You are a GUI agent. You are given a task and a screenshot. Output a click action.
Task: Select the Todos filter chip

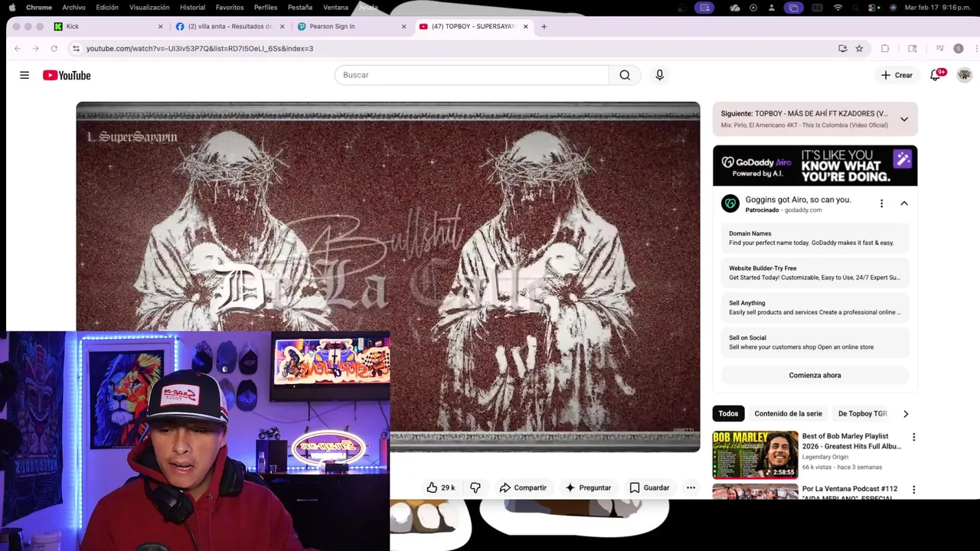728,414
